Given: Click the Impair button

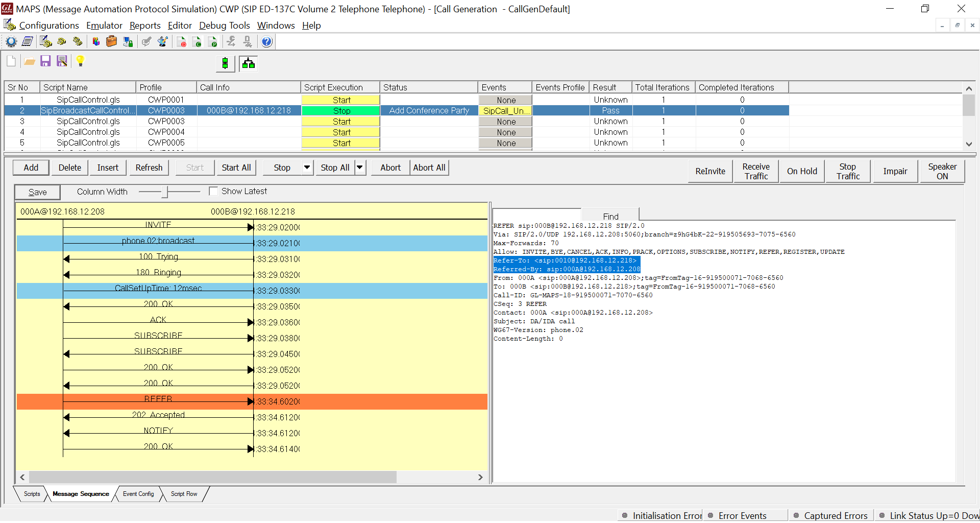Looking at the screenshot, I should click(x=895, y=172).
